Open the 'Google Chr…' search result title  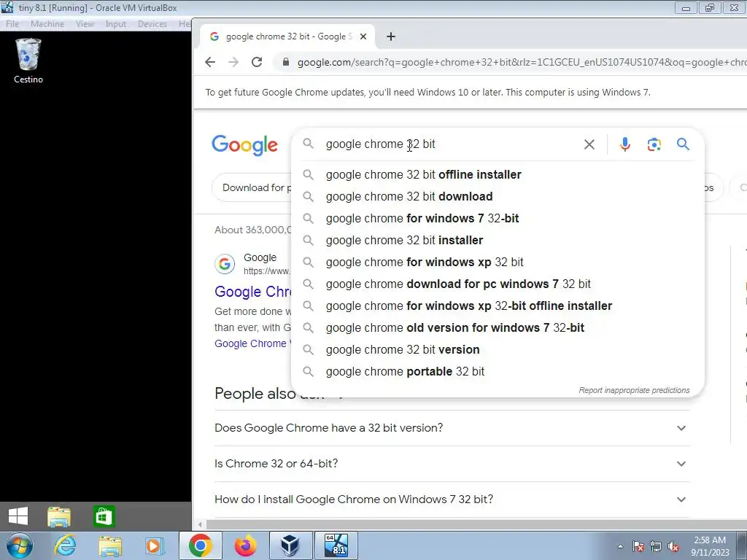click(252, 292)
